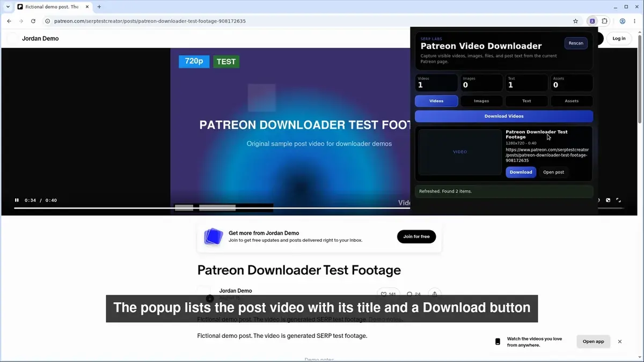This screenshot has height=362, width=644.
Task: Click the video URL text in the popup
Action: pos(547,155)
